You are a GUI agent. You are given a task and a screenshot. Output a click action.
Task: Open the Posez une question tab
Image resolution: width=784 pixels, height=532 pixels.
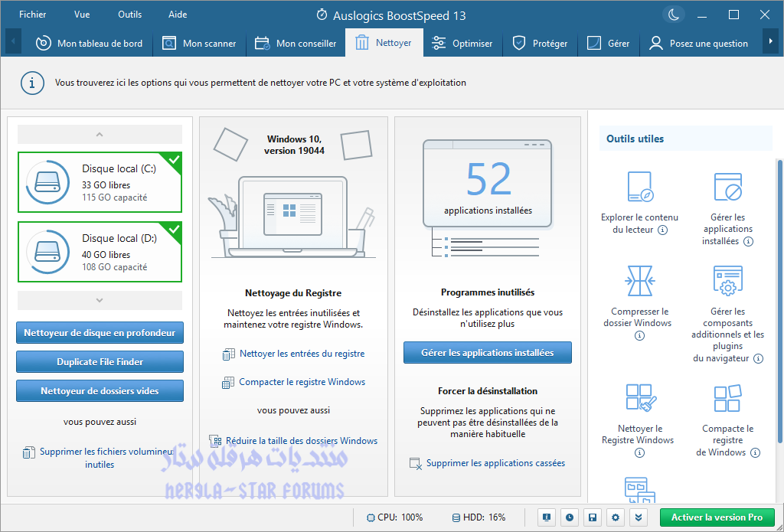pyautogui.click(x=698, y=43)
